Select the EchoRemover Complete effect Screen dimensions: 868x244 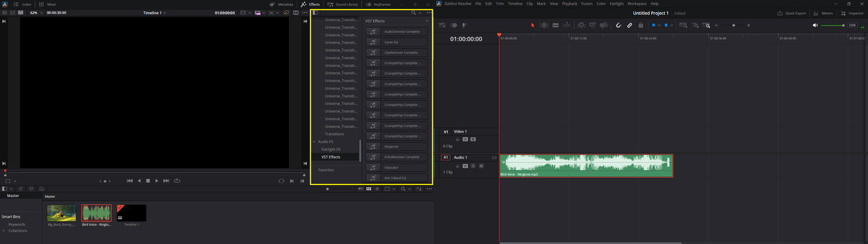coord(397,157)
